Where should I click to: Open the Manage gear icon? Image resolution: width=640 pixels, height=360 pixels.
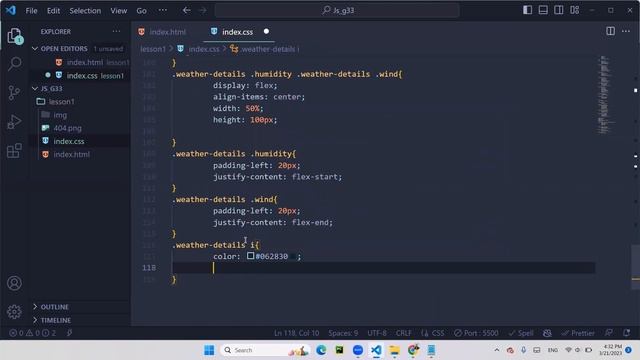pos(14,311)
